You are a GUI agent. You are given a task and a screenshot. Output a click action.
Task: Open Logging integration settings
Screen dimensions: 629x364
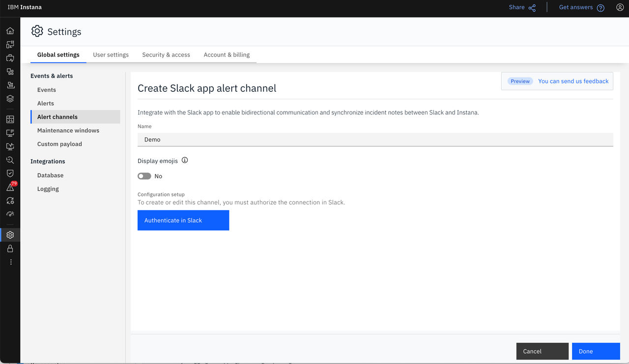coord(48,189)
